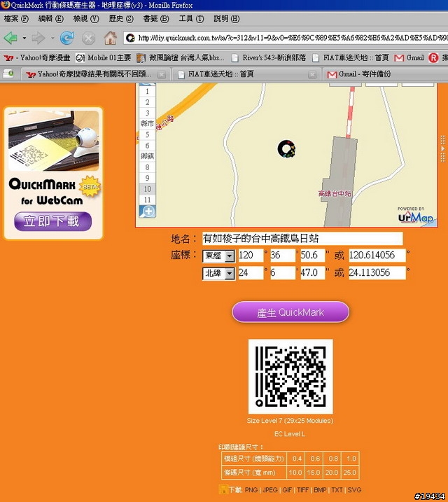The width and height of the screenshot is (448, 502).
Task: Expand the side panel handle right of map
Action: pyautogui.click(x=443, y=148)
